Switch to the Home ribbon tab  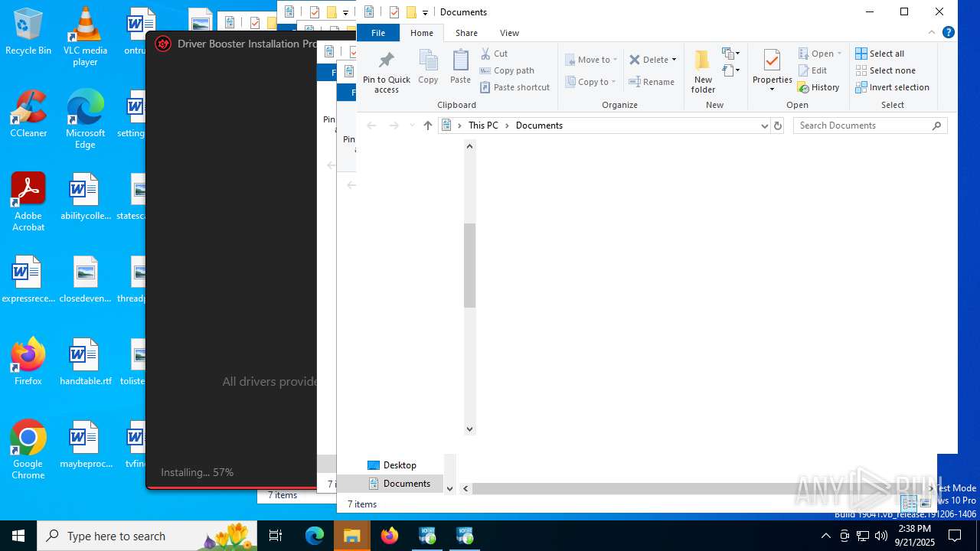[x=422, y=33]
